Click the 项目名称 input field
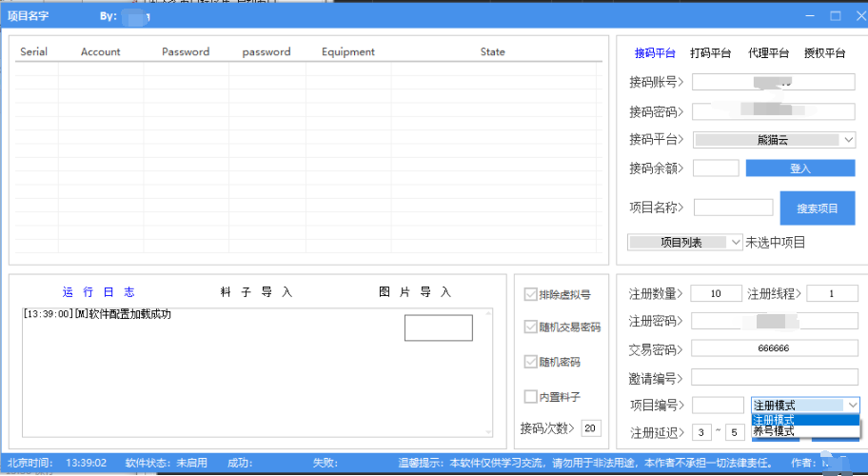The width and height of the screenshot is (868, 476). tap(734, 208)
